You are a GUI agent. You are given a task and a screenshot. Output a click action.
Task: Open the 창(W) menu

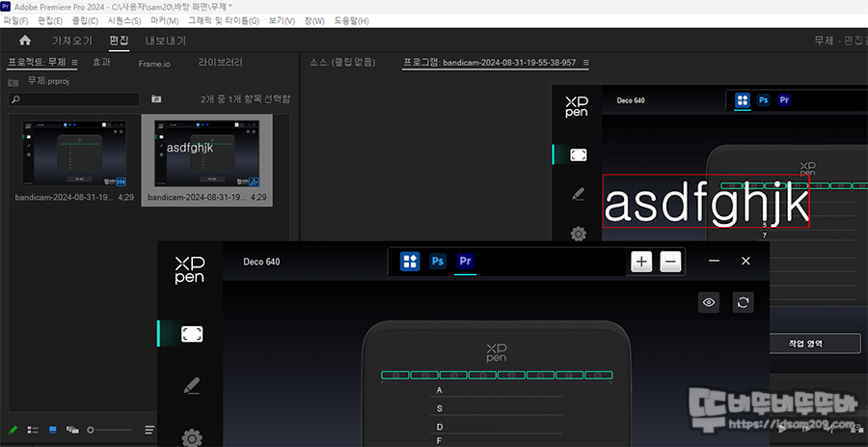click(x=313, y=21)
